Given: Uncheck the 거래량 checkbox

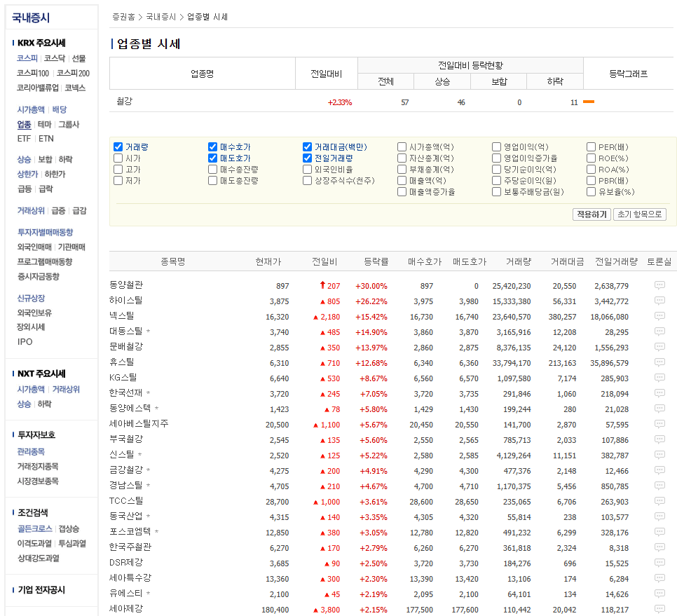Looking at the screenshot, I should click(117, 146).
